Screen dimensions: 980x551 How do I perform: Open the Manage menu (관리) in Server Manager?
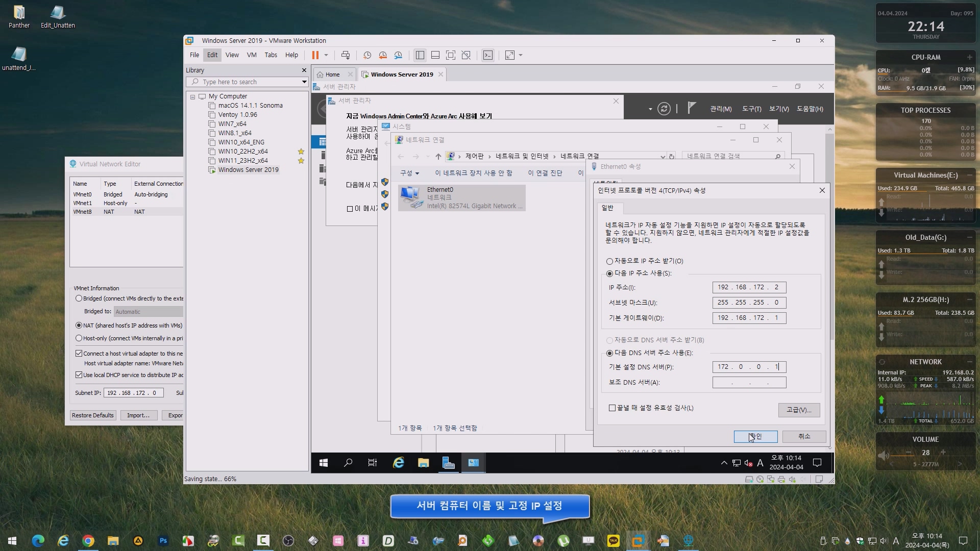click(721, 109)
